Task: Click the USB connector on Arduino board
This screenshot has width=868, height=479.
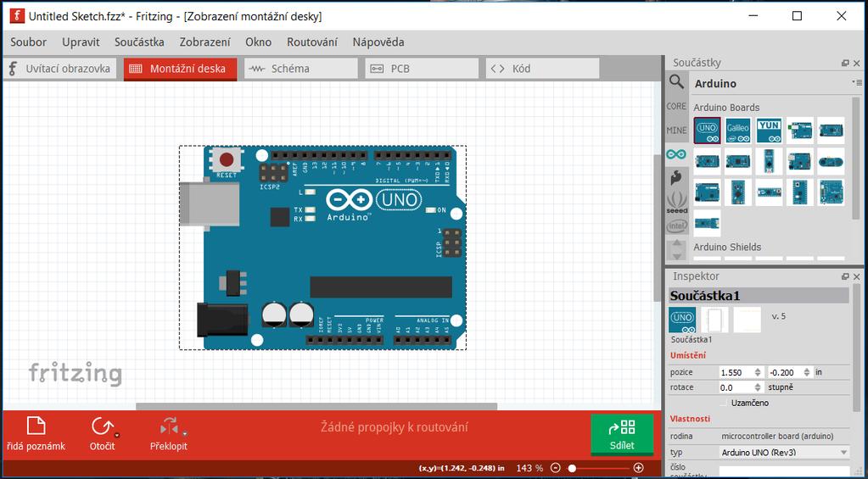Action: [x=209, y=204]
